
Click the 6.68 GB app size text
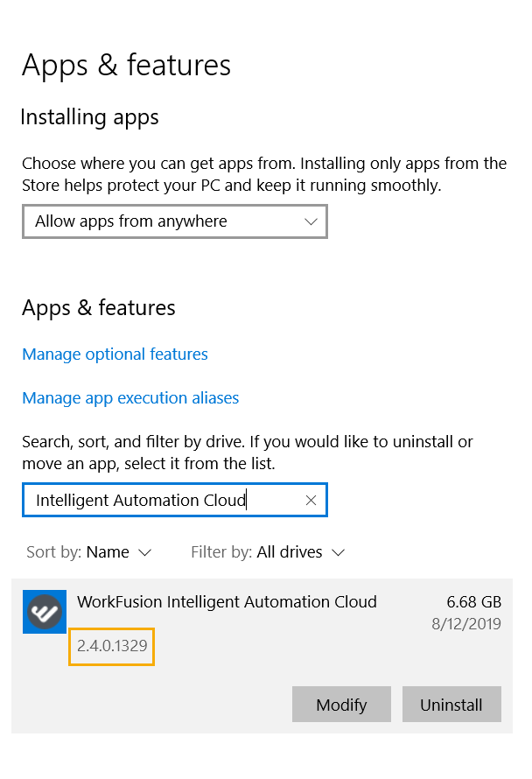pyautogui.click(x=474, y=602)
